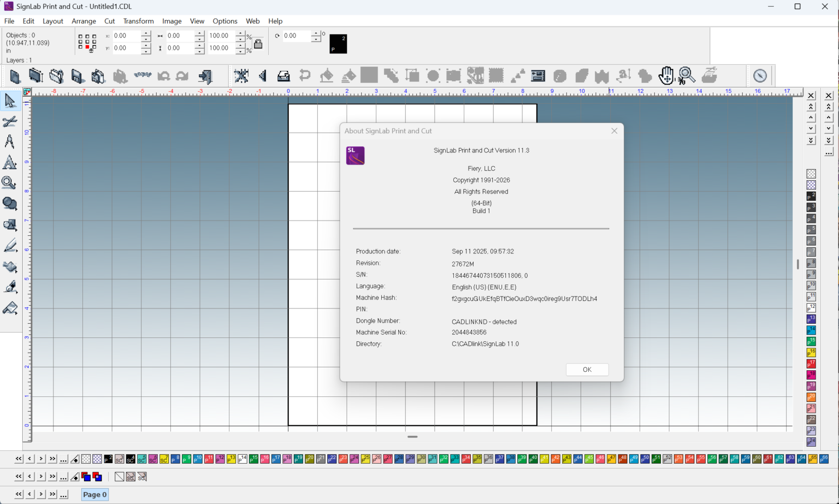Click the y position input field
The height and width of the screenshot is (504, 839).
[127, 48]
